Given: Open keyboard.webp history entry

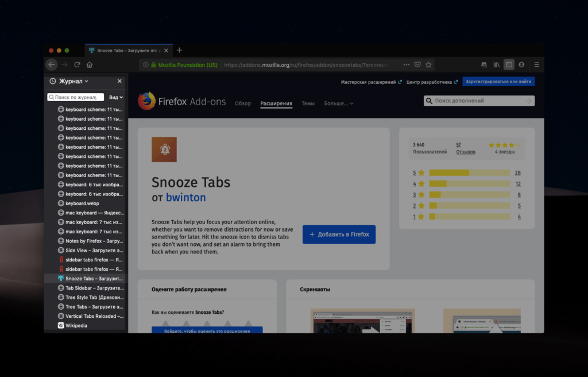Looking at the screenshot, I should 85,203.
